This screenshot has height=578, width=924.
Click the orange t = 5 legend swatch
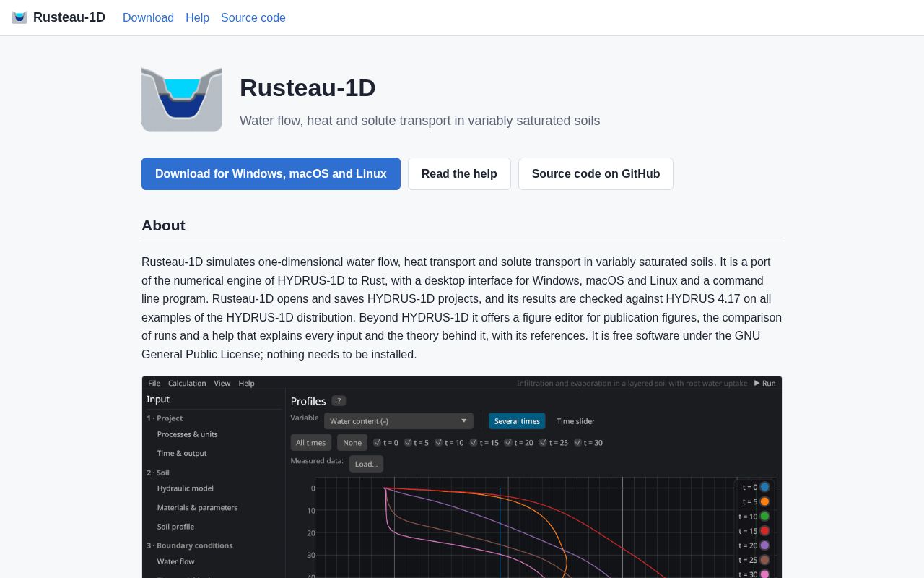point(764,501)
